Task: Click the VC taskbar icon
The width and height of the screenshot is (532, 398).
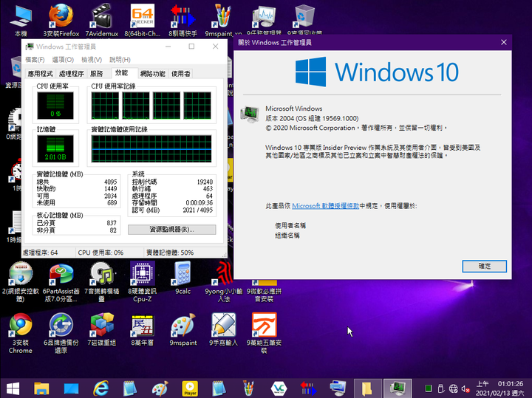Action: pyautogui.click(x=279, y=389)
